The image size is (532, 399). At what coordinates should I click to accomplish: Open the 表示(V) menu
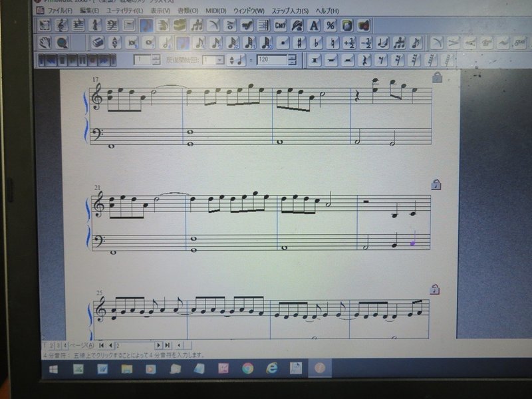point(160,11)
